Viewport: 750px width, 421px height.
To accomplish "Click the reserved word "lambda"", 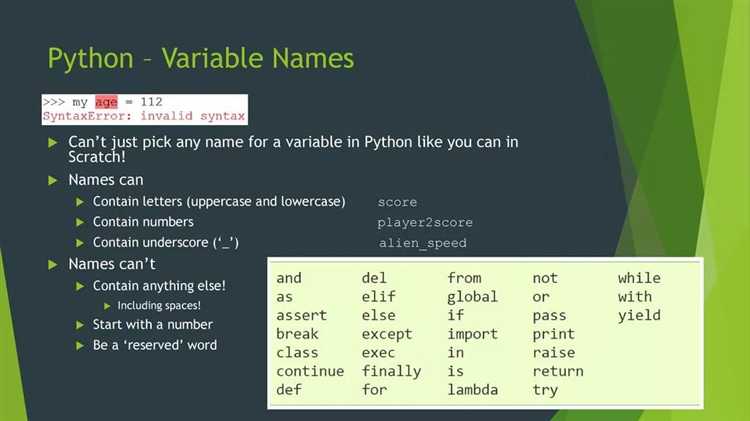I will coord(473,390).
